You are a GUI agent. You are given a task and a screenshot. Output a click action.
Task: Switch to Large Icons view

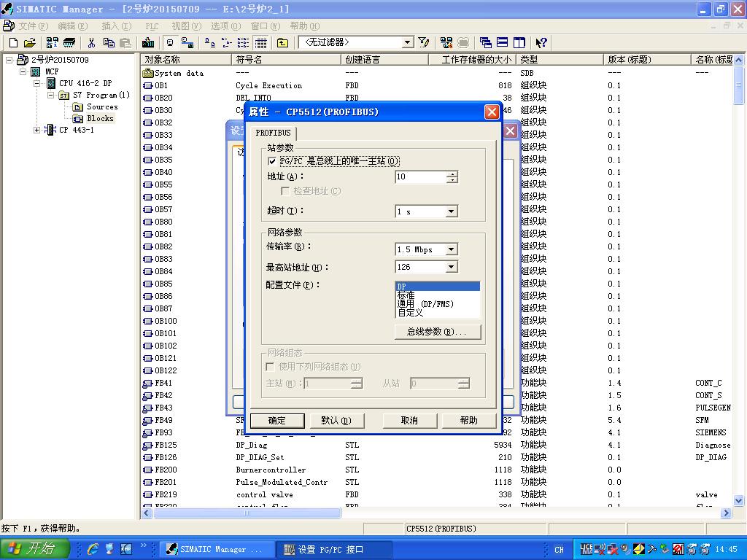pyautogui.click(x=209, y=43)
